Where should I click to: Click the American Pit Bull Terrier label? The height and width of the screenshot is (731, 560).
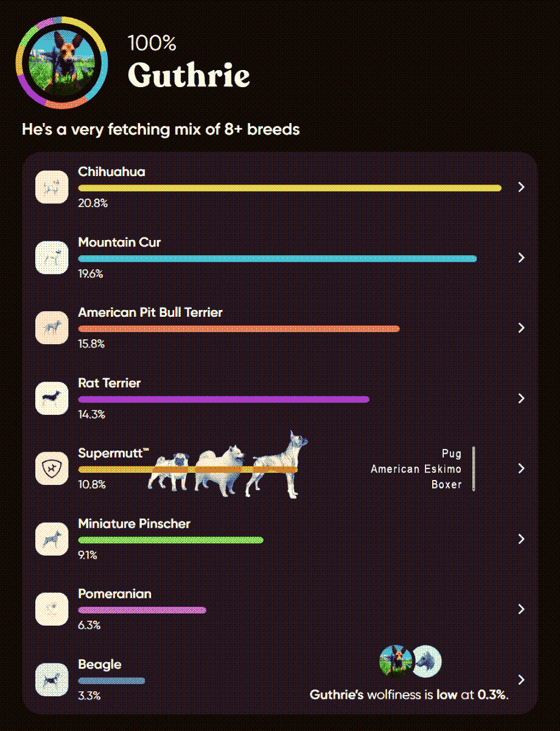point(150,313)
